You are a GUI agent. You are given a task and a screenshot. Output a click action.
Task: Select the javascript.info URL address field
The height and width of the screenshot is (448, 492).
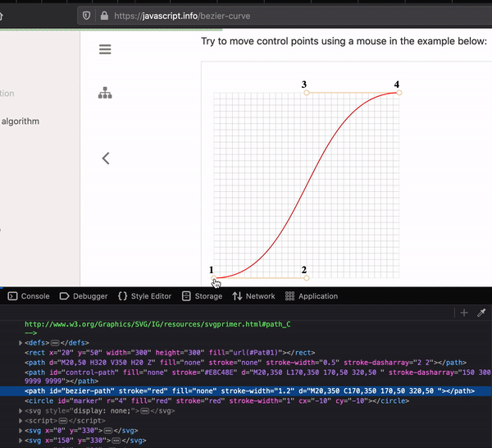285,16
